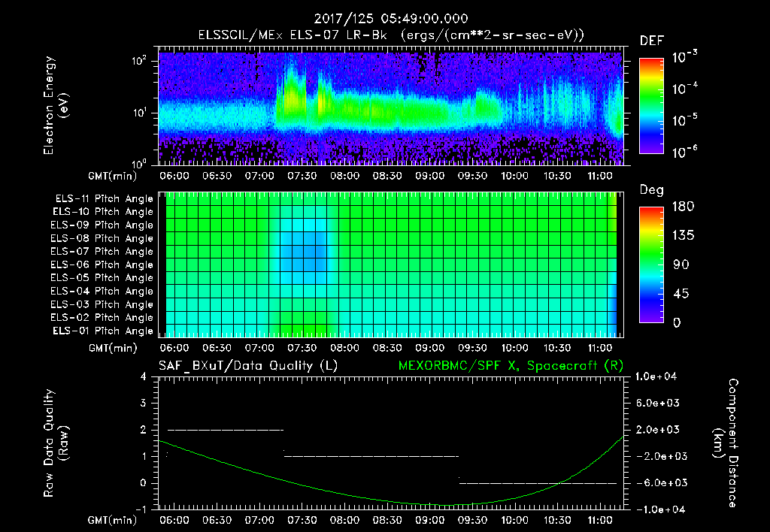
Task: Click the DEF colorbar heading
Action: pyautogui.click(x=652, y=41)
